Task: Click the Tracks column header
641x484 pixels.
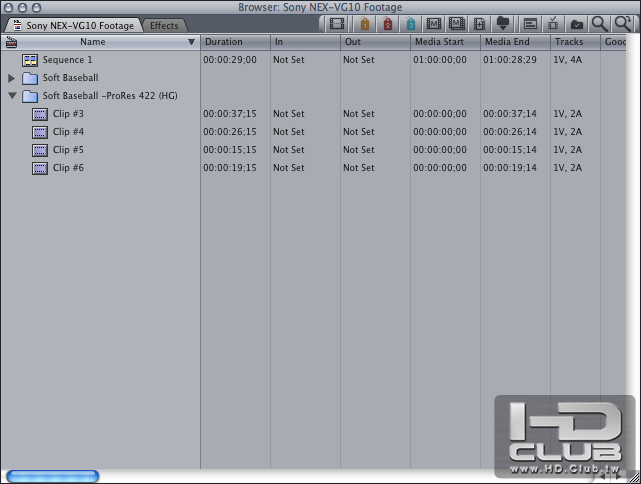Action: pyautogui.click(x=575, y=42)
